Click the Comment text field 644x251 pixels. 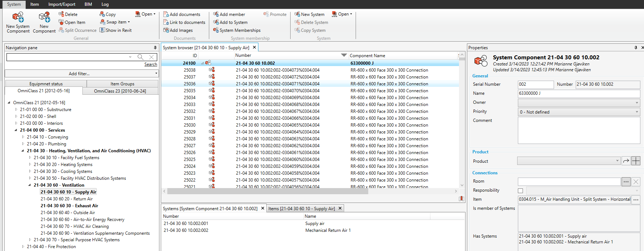pyautogui.click(x=579, y=131)
